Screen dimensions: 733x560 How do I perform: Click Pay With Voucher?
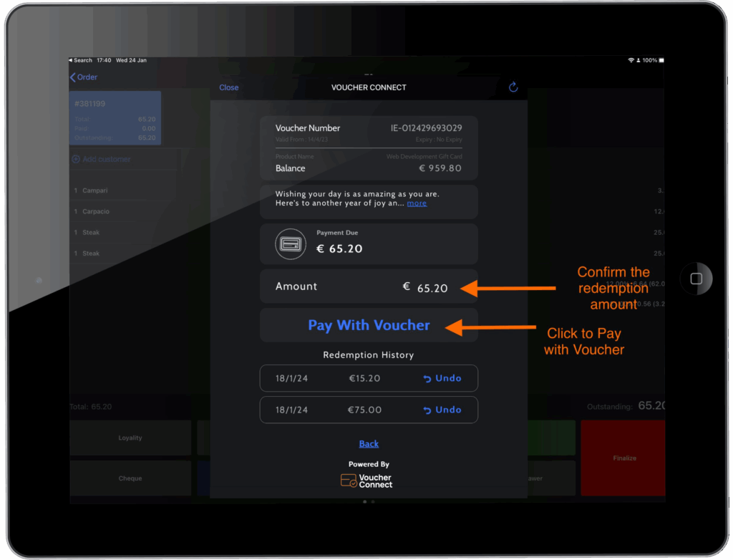369,325
